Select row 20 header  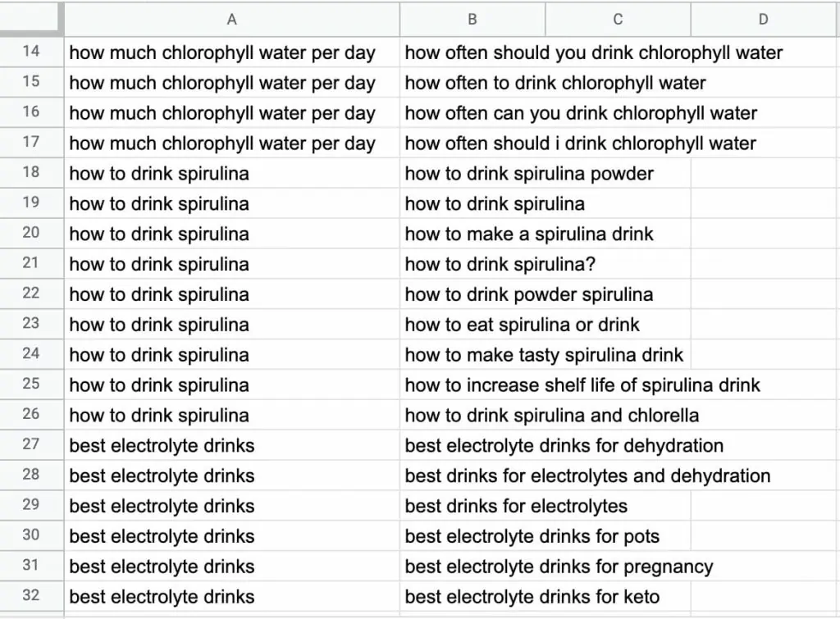(x=31, y=233)
